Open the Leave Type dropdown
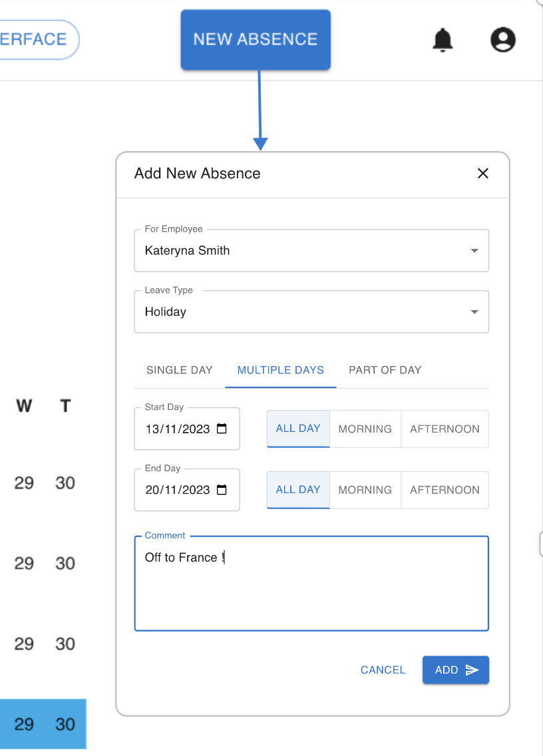Viewport: 543px width, 756px height. pos(311,311)
